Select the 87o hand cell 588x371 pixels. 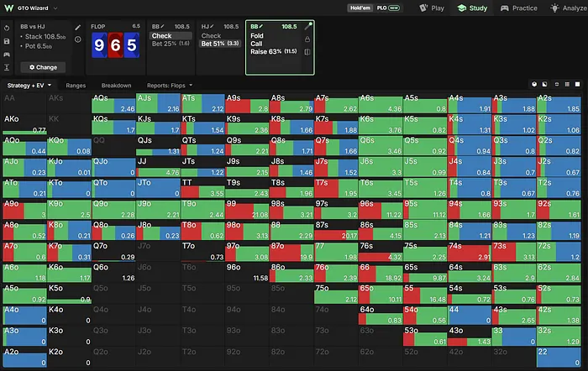click(x=291, y=252)
